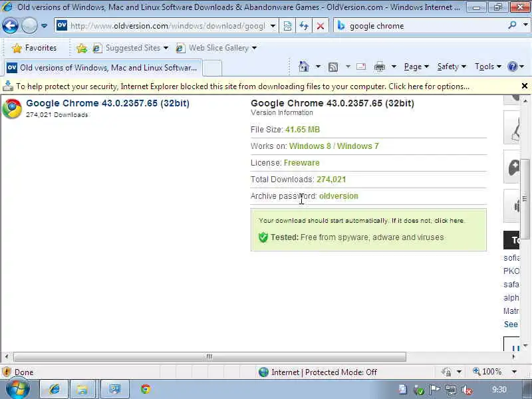Click the 100% zoom level button
The width and height of the screenshot is (532, 399).
pyautogui.click(x=487, y=372)
